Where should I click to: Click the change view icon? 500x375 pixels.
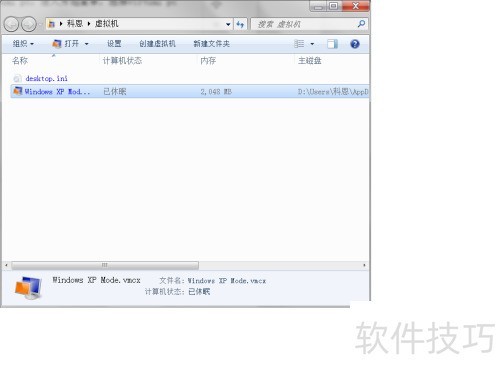299,44
